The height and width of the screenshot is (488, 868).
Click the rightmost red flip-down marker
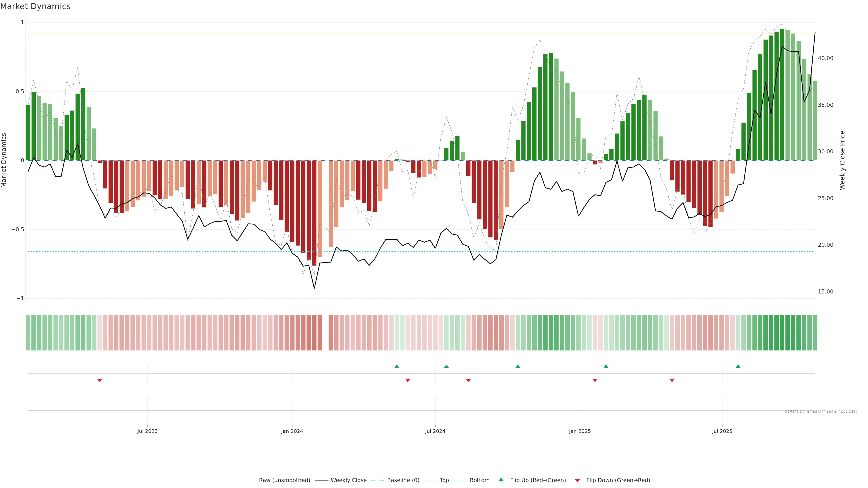[672, 380]
